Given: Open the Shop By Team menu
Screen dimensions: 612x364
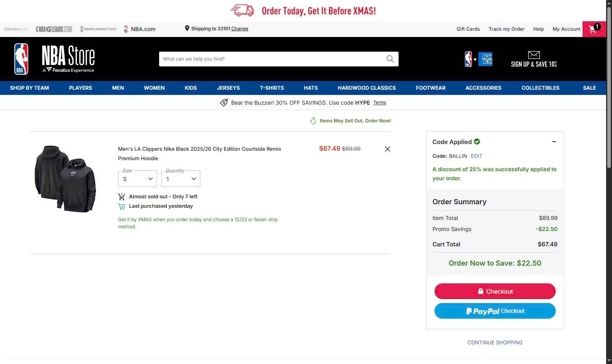Looking at the screenshot, I should point(30,88).
